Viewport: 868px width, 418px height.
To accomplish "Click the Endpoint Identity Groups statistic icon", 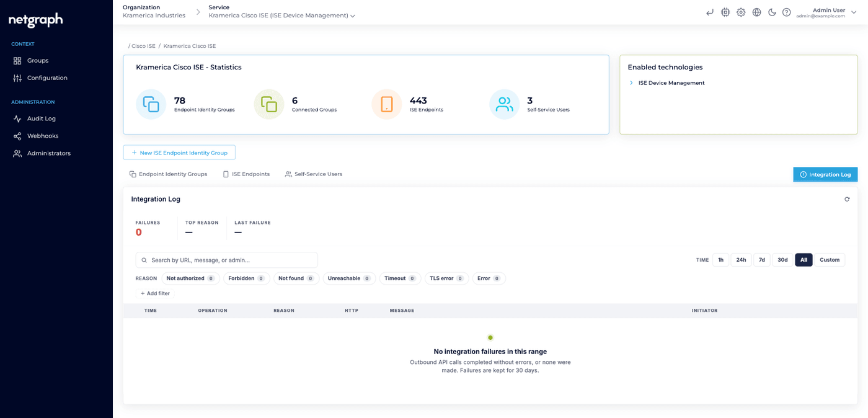I will tap(151, 104).
